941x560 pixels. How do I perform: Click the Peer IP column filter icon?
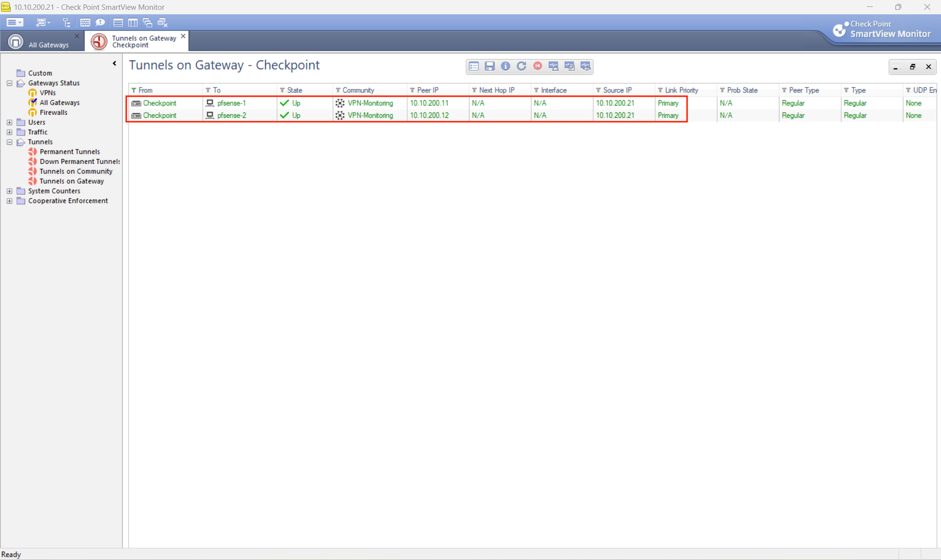(413, 90)
